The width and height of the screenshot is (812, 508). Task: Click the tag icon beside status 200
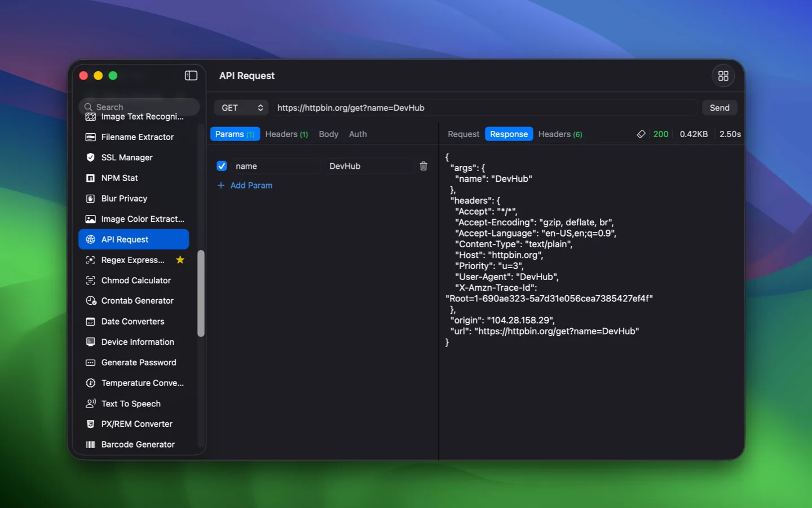point(641,134)
